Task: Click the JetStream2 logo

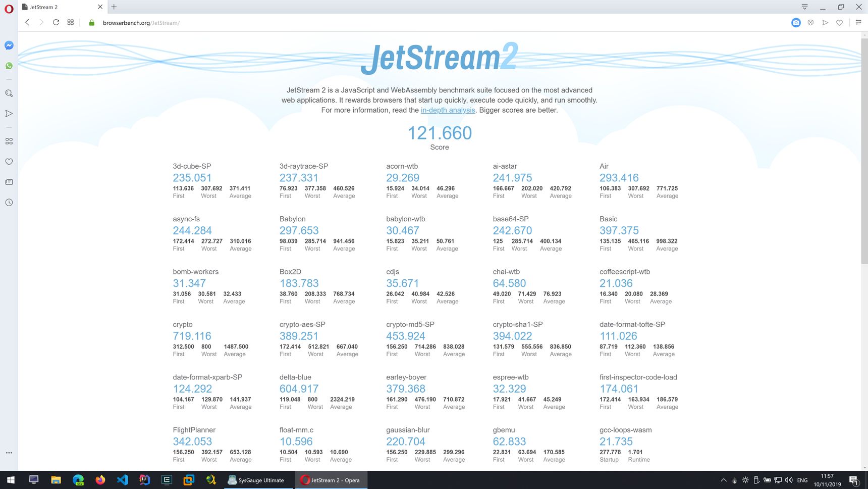Action: coord(440,58)
